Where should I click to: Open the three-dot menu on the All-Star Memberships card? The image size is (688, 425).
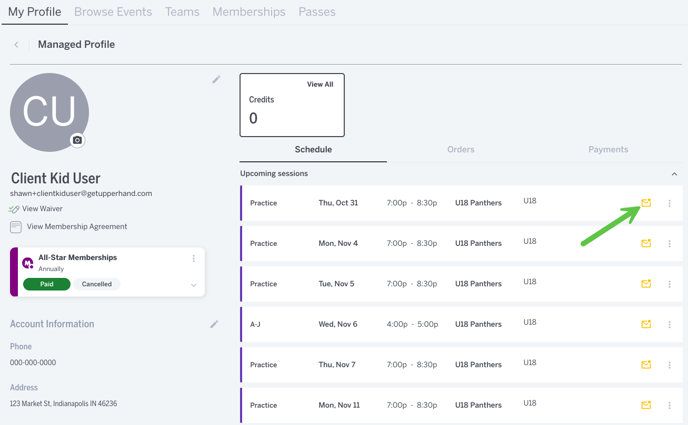point(194,258)
